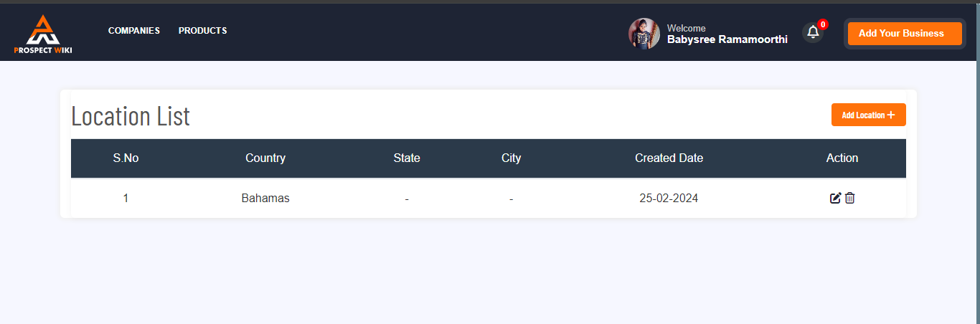Click the red notification count badge
Viewport: 980px width, 324px height.
click(x=823, y=24)
